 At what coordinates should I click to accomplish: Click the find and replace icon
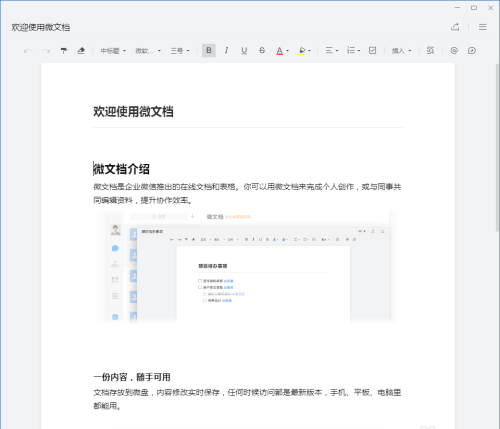pos(430,51)
